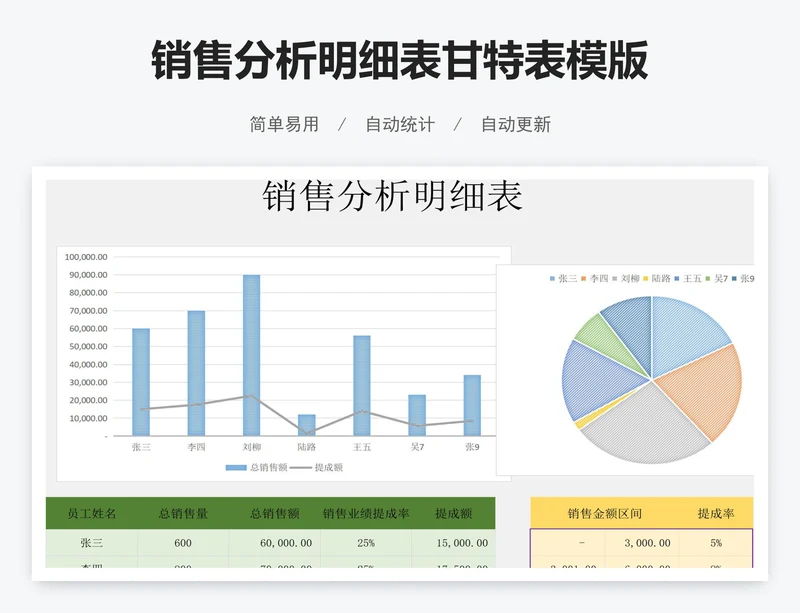Click the 李四 bar in bar chart
Viewport: 800px width, 613px height.
pos(196,373)
